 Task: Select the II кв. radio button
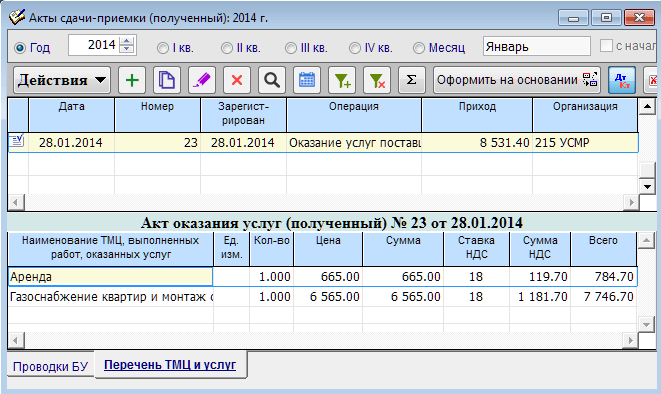pos(227,48)
